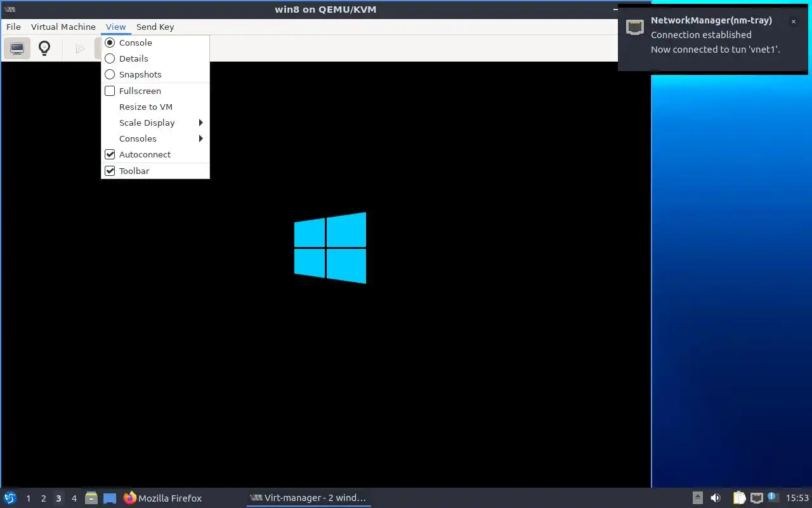The height and width of the screenshot is (508, 812).
Task: Switch to workspace 2
Action: point(43,498)
